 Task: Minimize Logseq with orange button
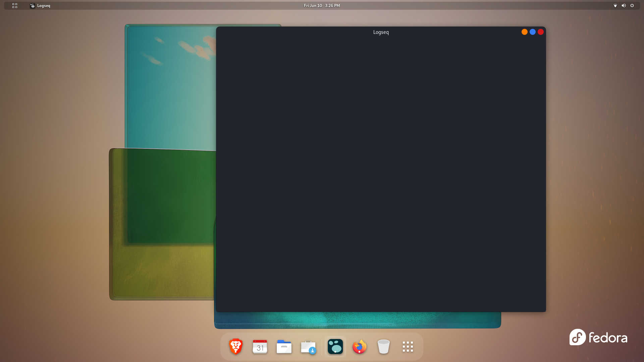[x=525, y=32]
